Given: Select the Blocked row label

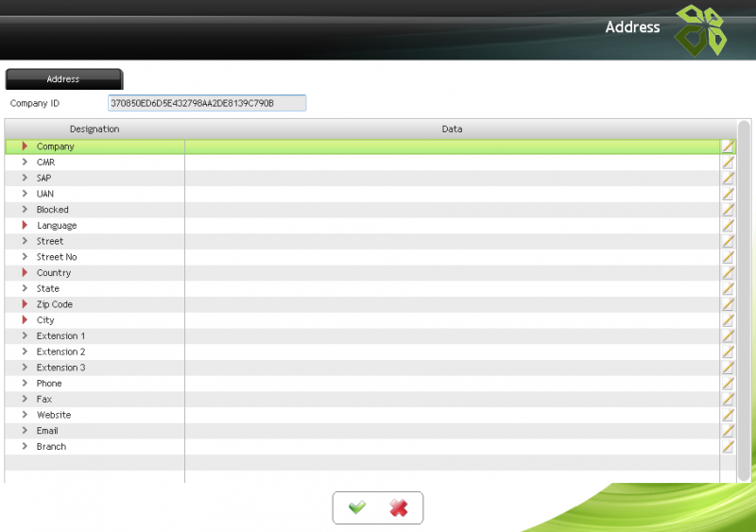Looking at the screenshot, I should (53, 210).
